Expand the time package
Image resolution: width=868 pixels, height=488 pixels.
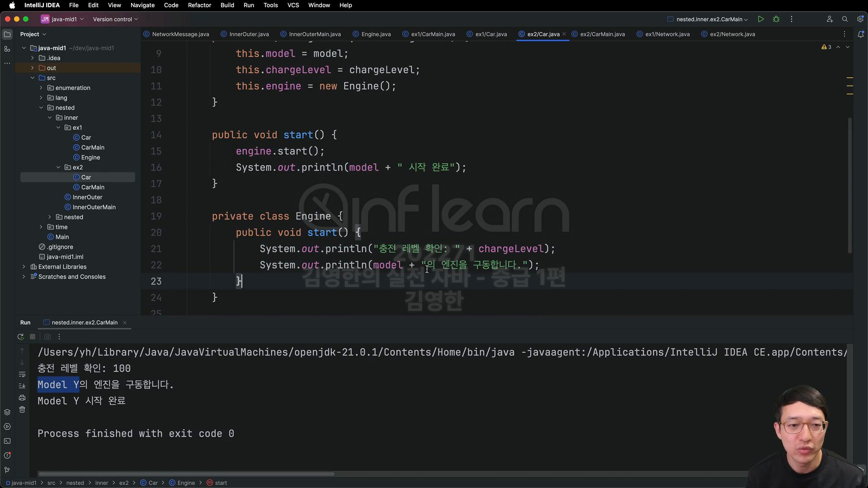[41, 227]
